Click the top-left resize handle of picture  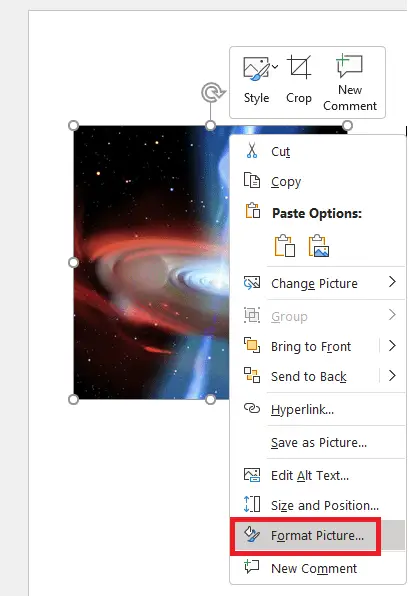click(73, 125)
